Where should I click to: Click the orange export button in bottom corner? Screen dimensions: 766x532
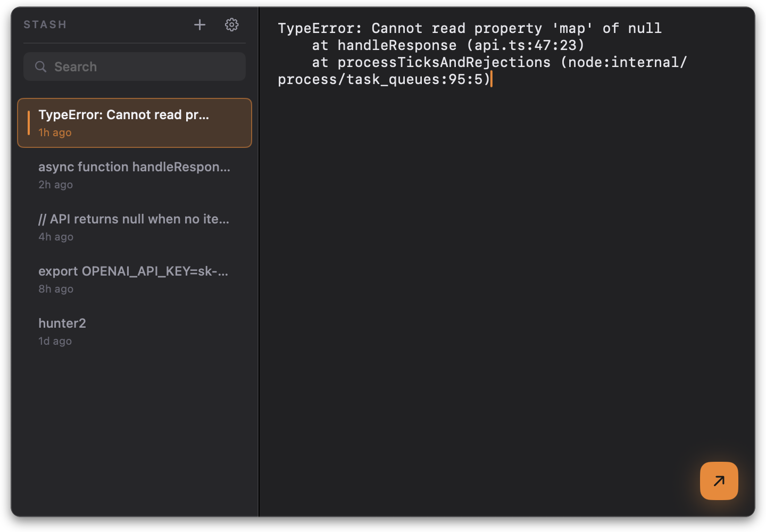[x=719, y=481]
